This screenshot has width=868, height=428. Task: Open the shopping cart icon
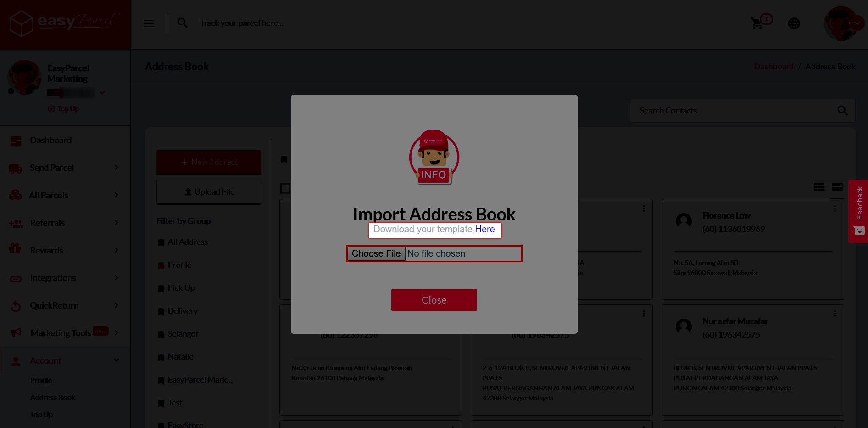pyautogui.click(x=757, y=23)
